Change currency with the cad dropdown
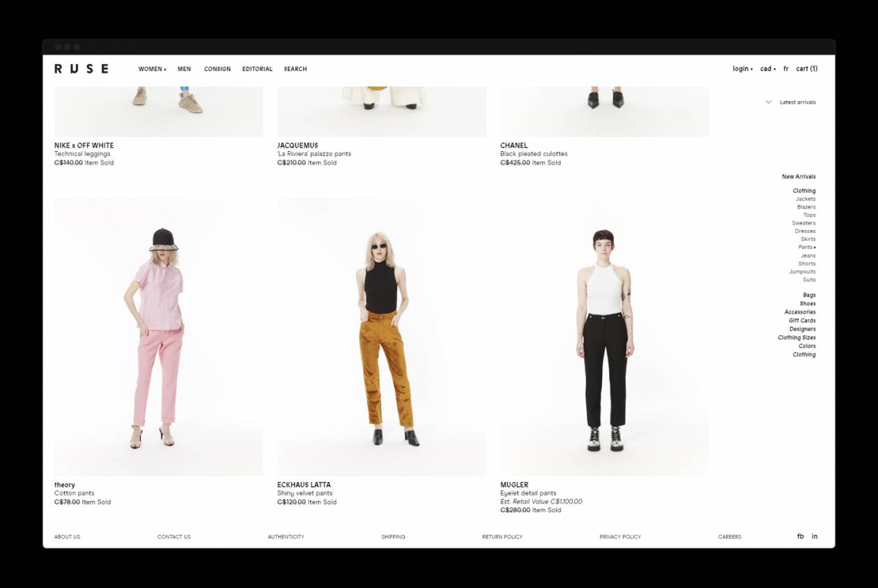Screen dimensions: 878x588 coord(767,69)
